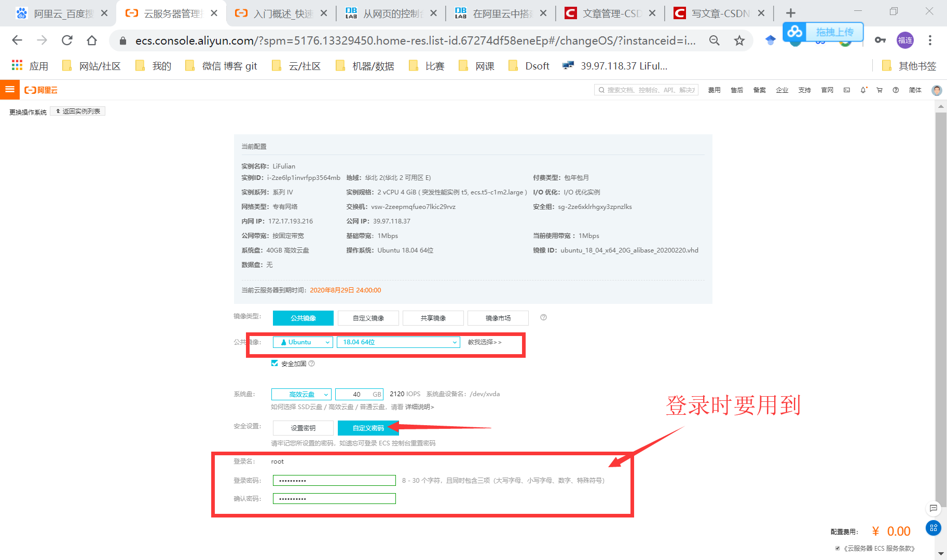
Task: Open the Cloud Shell terminal icon
Action: coord(847,90)
